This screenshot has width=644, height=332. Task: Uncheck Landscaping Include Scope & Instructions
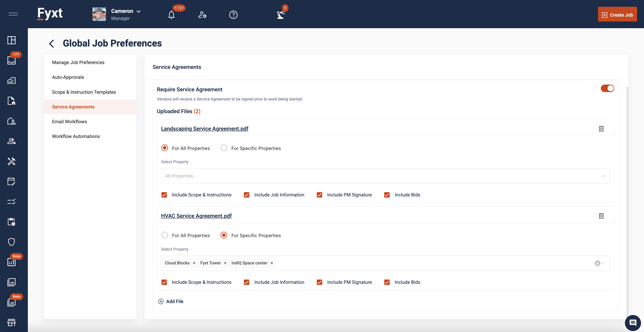pos(164,195)
